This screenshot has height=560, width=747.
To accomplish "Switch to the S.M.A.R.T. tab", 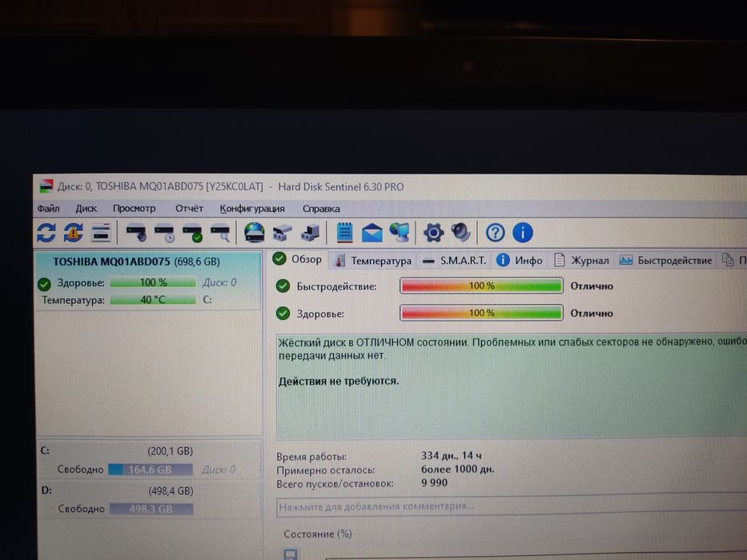I will coord(455,261).
